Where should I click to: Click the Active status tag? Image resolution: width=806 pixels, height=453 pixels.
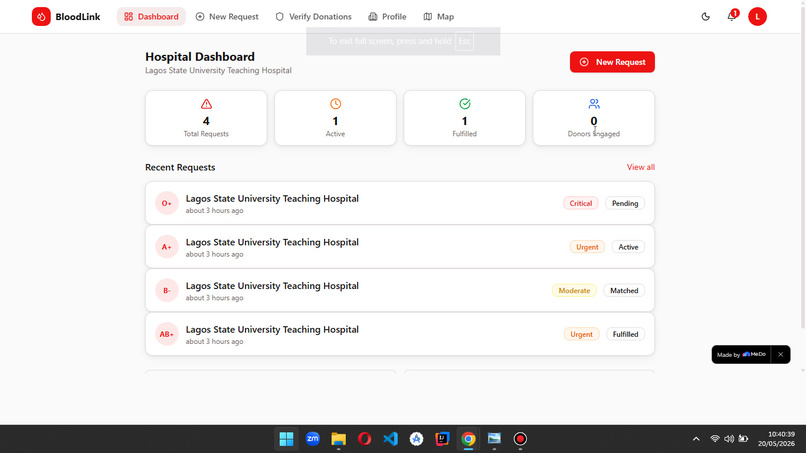point(628,247)
